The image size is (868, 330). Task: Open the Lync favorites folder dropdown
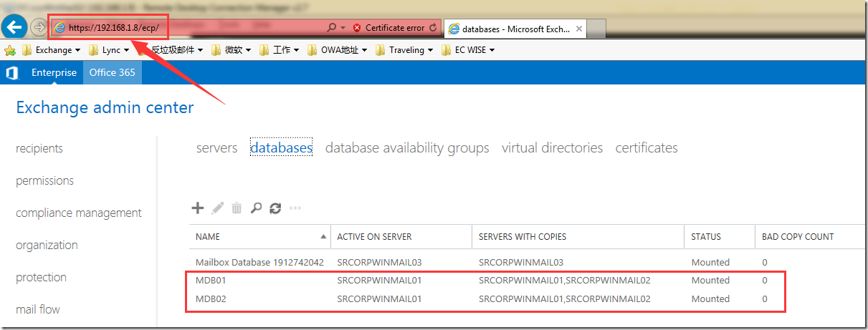pyautogui.click(x=109, y=50)
